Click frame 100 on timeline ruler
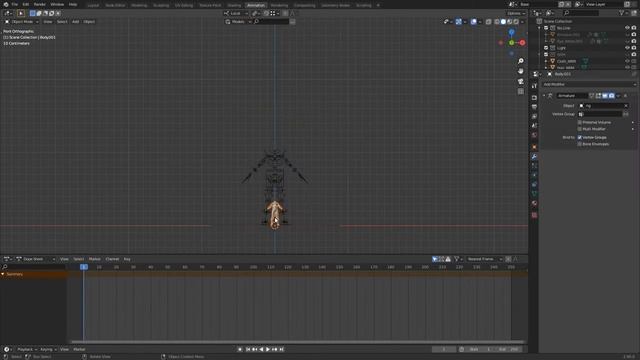Viewport: 640px width, 360px height. click(253, 267)
